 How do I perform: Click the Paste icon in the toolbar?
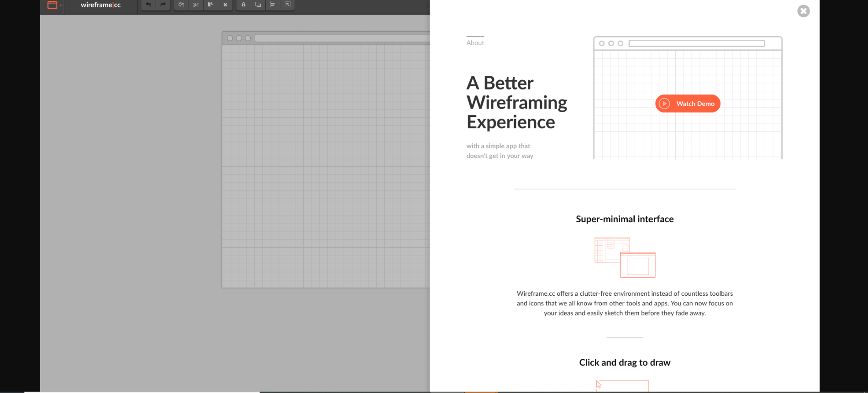[x=210, y=5]
